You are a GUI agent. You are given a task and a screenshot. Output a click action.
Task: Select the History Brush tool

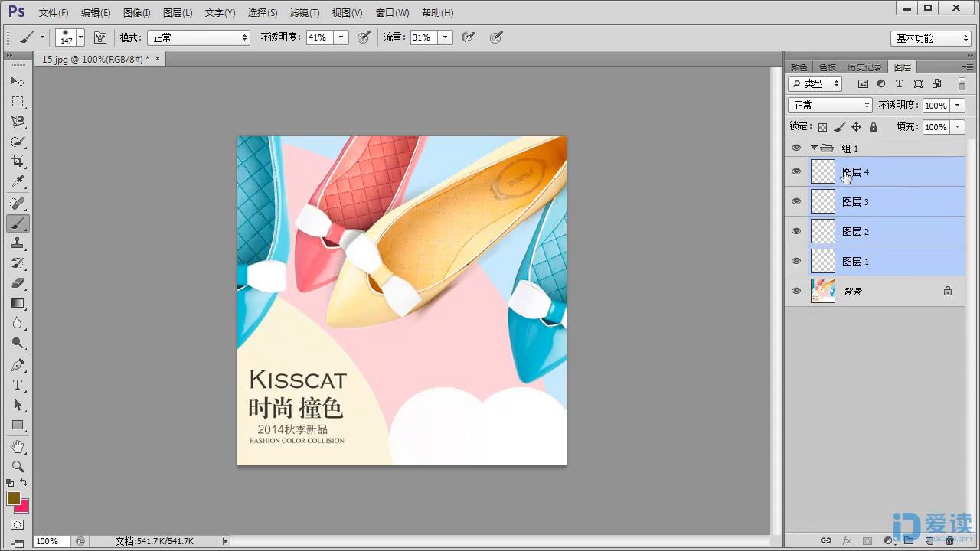click(x=18, y=263)
